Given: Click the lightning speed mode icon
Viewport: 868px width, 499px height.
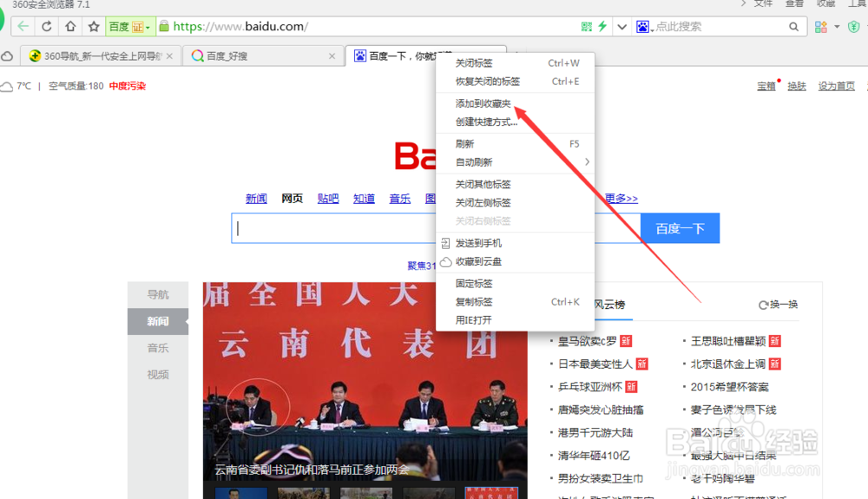Looking at the screenshot, I should point(602,26).
